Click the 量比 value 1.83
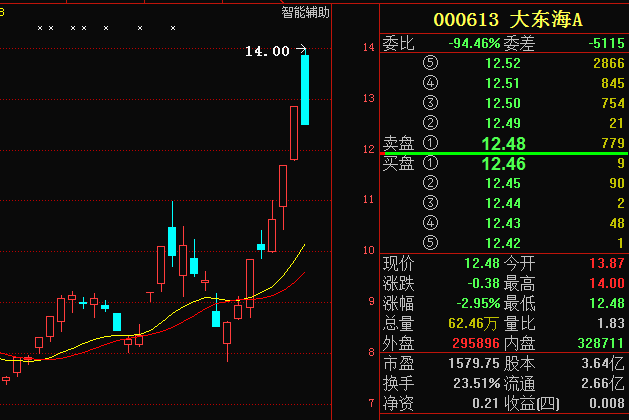Screen dimensions: 629x420 click(x=611, y=323)
